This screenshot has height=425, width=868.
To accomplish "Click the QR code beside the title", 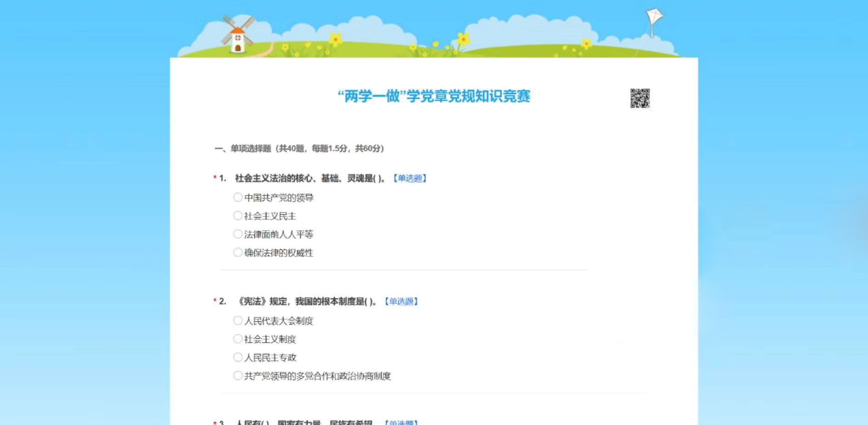I will click(x=640, y=98).
